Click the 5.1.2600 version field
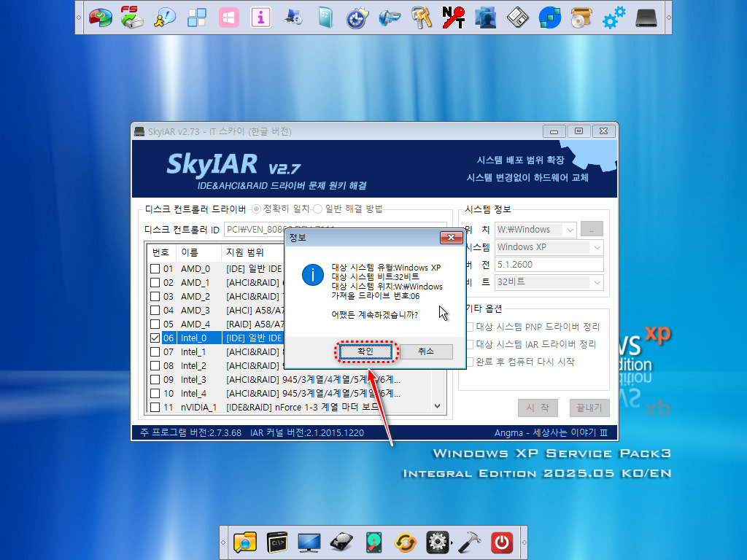 (x=549, y=265)
